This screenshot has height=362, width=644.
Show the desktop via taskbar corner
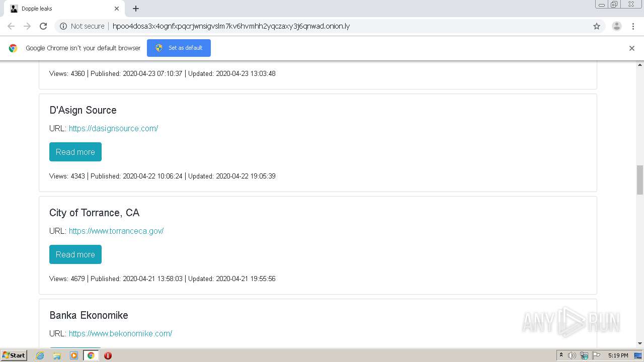tap(639, 355)
